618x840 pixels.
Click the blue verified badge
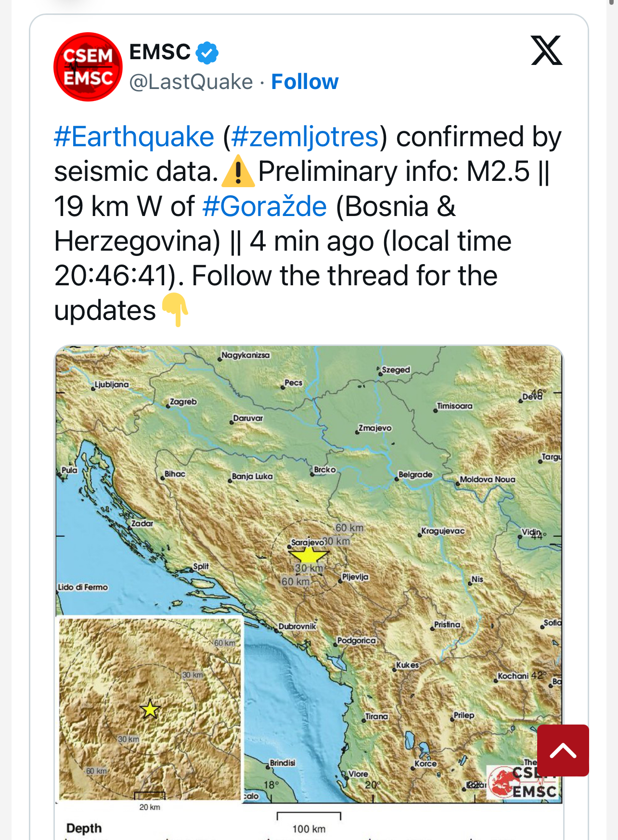[207, 52]
